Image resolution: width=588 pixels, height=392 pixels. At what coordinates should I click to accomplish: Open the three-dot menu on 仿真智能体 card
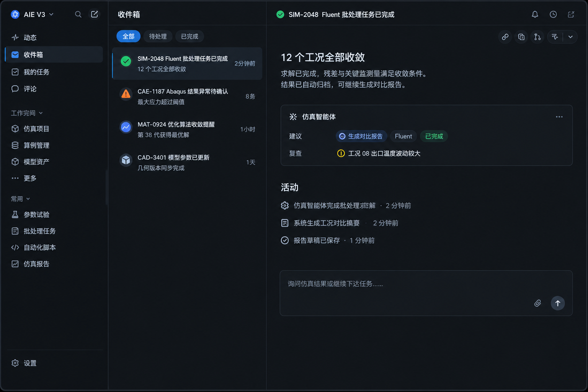(x=559, y=117)
